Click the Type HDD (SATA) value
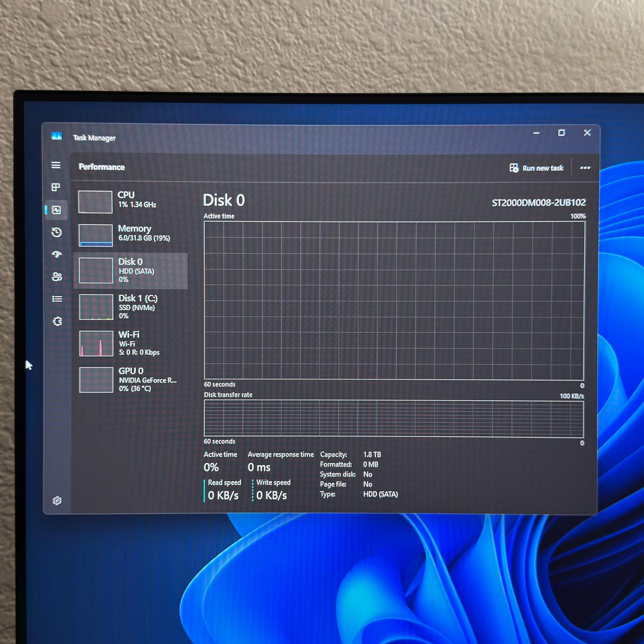The width and height of the screenshot is (644, 644). click(x=380, y=494)
